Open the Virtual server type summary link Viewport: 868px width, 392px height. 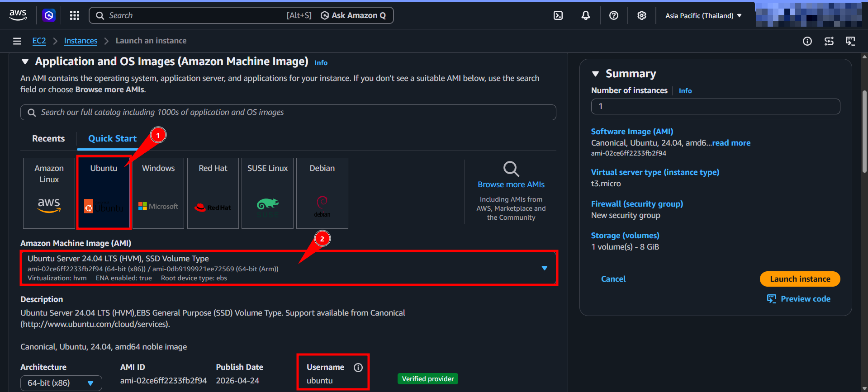pos(655,172)
